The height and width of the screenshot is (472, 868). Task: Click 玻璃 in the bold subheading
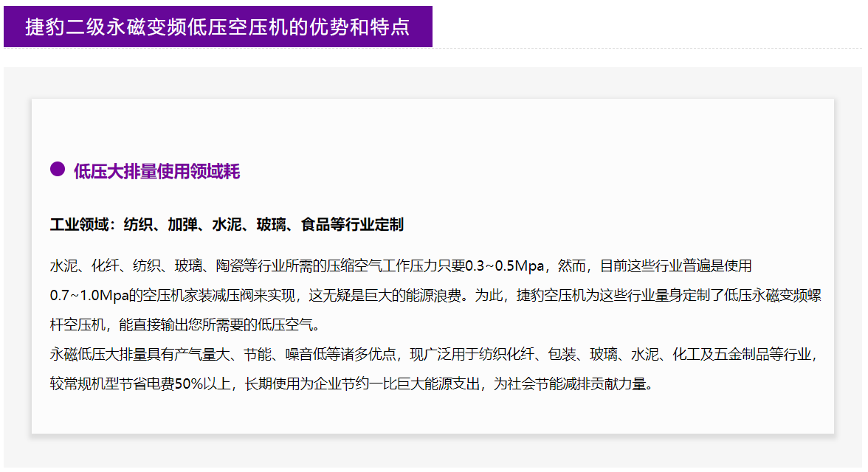point(271,225)
